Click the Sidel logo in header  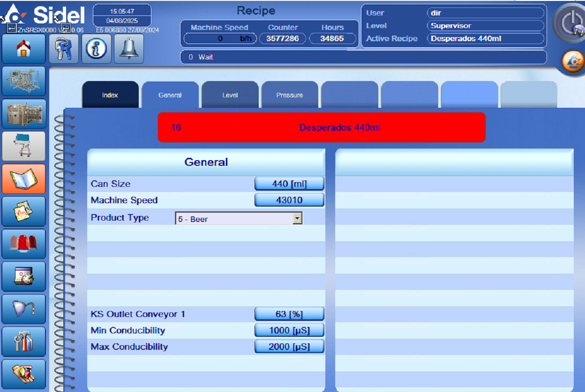(x=45, y=15)
